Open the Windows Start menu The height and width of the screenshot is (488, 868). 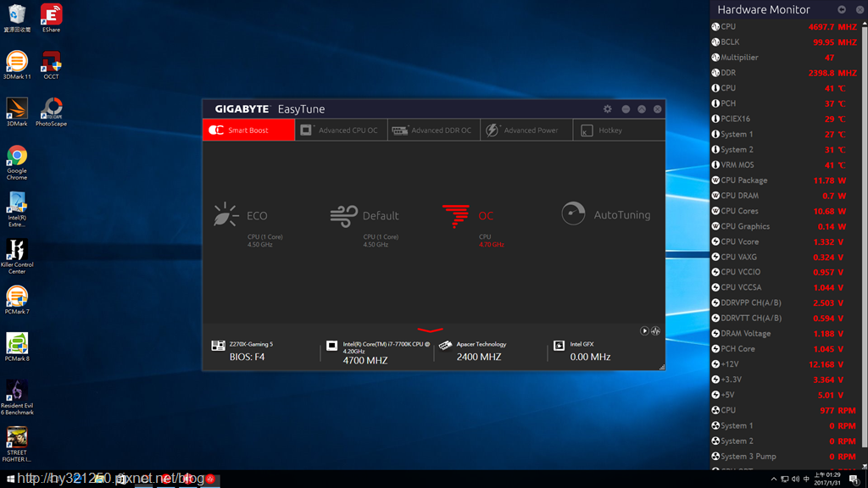point(10,480)
